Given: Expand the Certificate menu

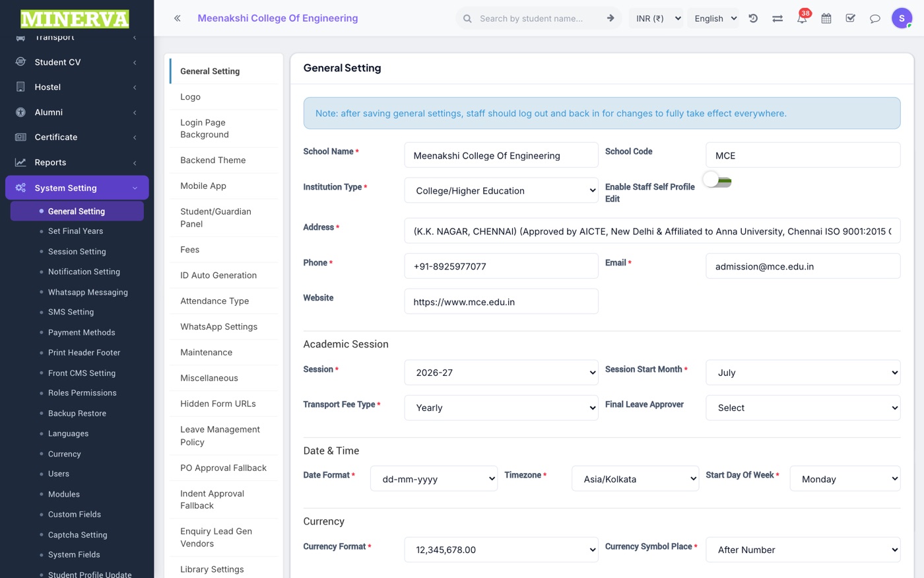Looking at the screenshot, I should point(135,137).
